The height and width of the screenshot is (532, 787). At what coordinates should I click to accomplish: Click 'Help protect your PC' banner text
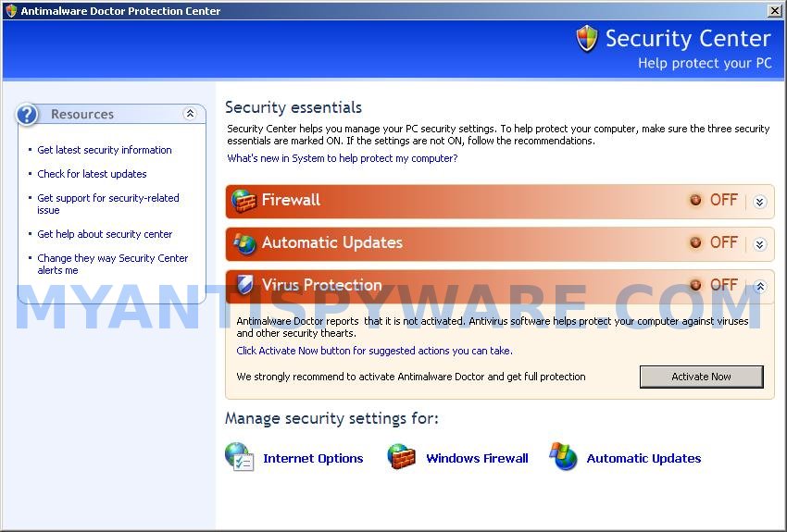(705, 63)
